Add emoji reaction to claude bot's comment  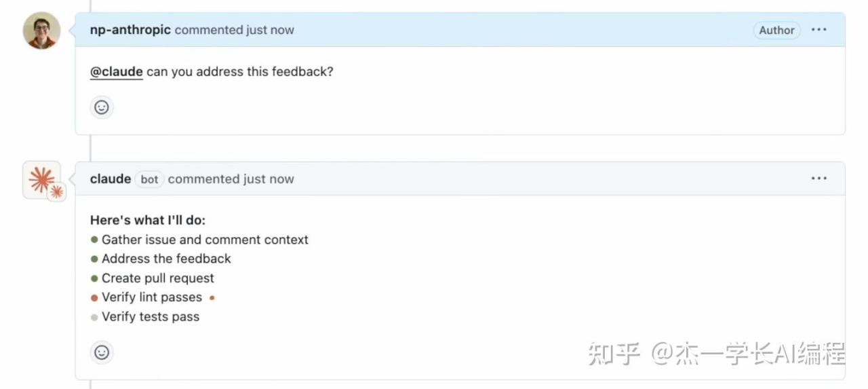click(x=102, y=352)
